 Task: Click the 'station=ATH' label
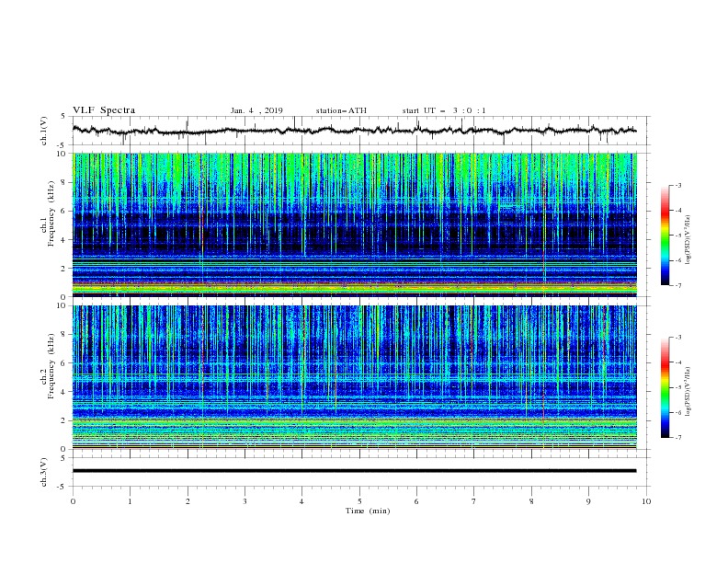[x=341, y=110]
